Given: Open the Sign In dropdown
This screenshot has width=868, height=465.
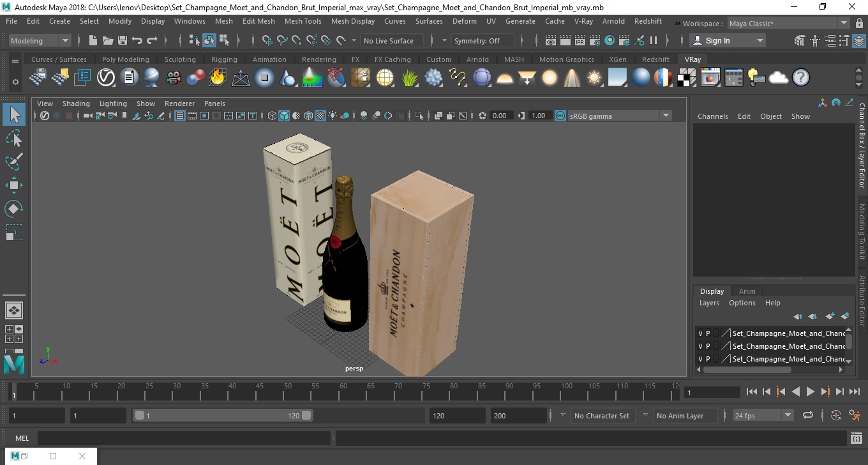Looking at the screenshot, I should [x=728, y=40].
